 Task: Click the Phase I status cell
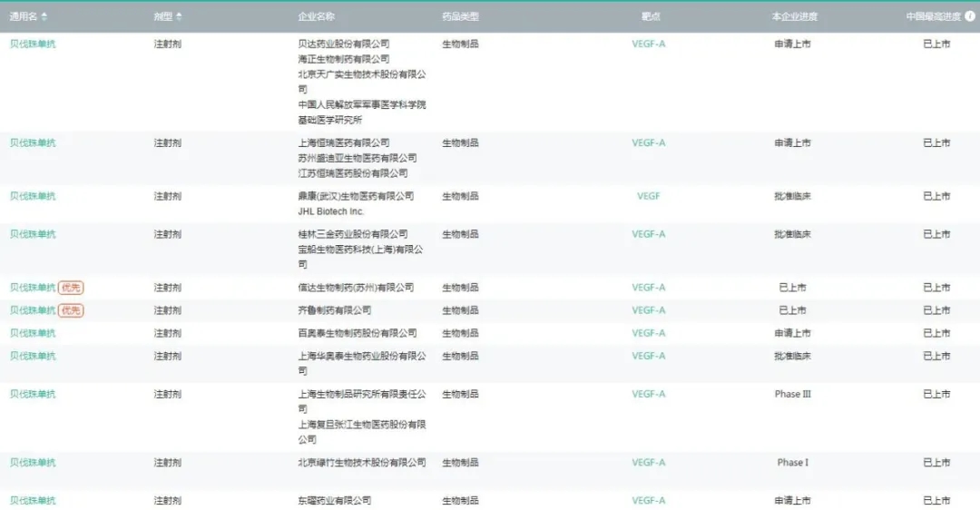click(x=792, y=463)
